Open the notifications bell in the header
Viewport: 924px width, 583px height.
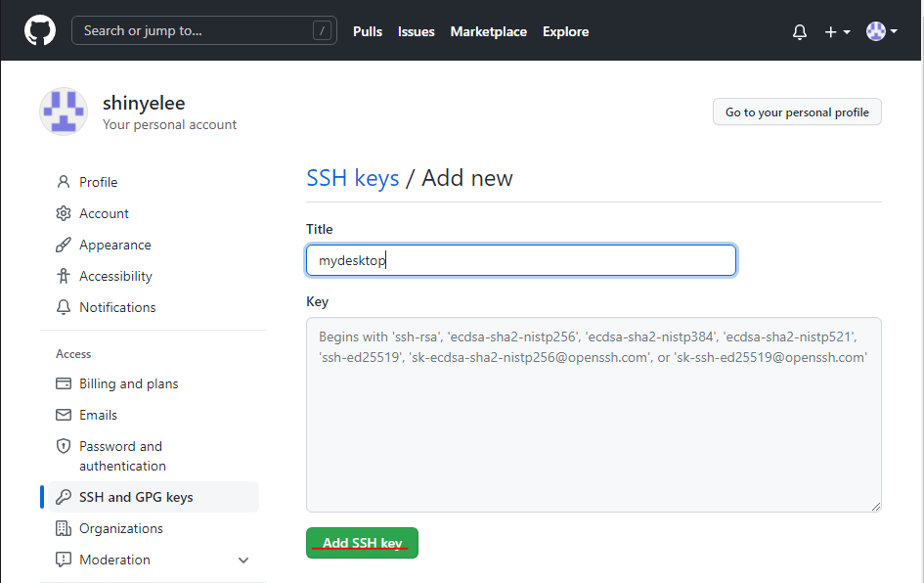pyautogui.click(x=799, y=32)
